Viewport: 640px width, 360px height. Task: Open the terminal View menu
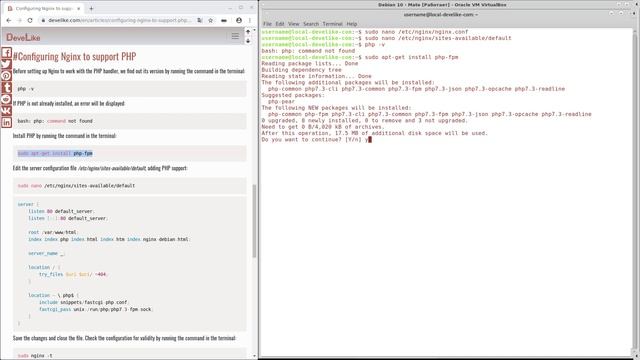click(x=293, y=24)
